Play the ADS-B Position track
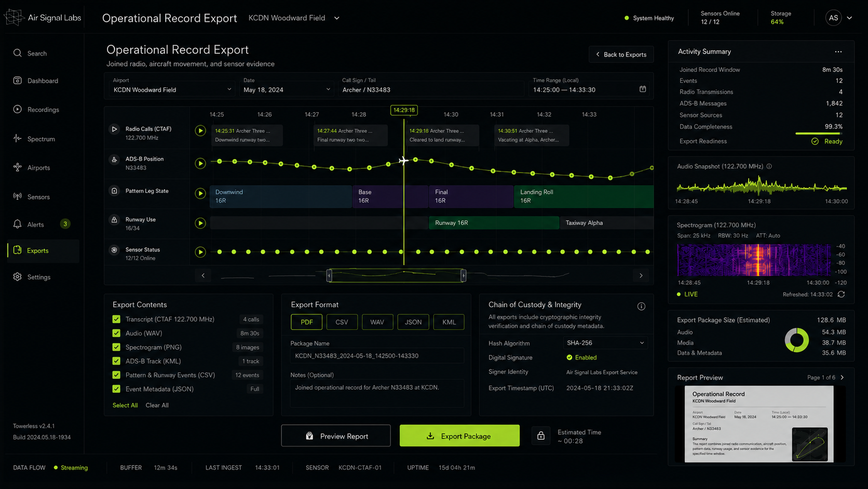This screenshot has height=489, width=868. coord(200,163)
